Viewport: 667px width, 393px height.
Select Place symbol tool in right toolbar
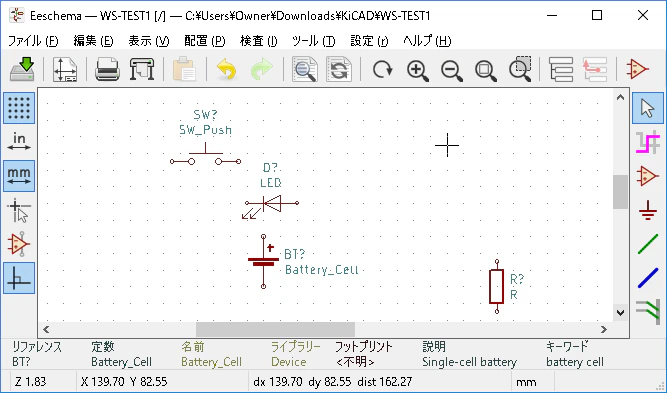coord(647,176)
